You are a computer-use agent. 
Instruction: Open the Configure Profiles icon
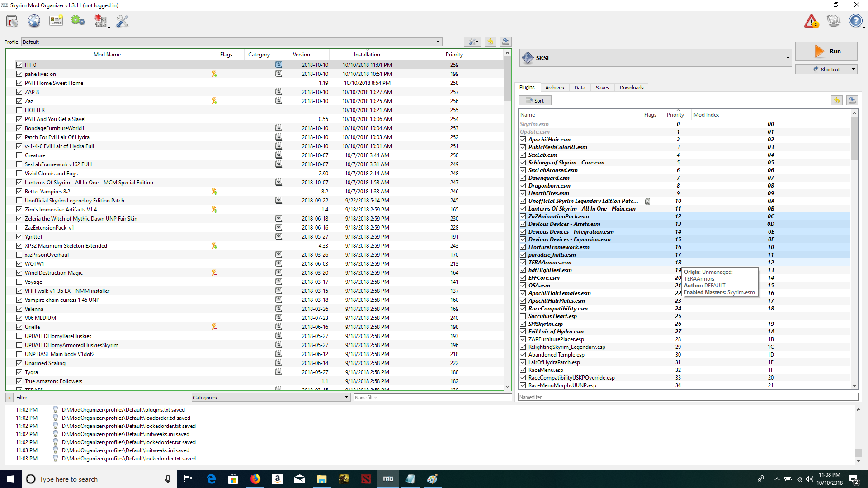click(x=56, y=21)
